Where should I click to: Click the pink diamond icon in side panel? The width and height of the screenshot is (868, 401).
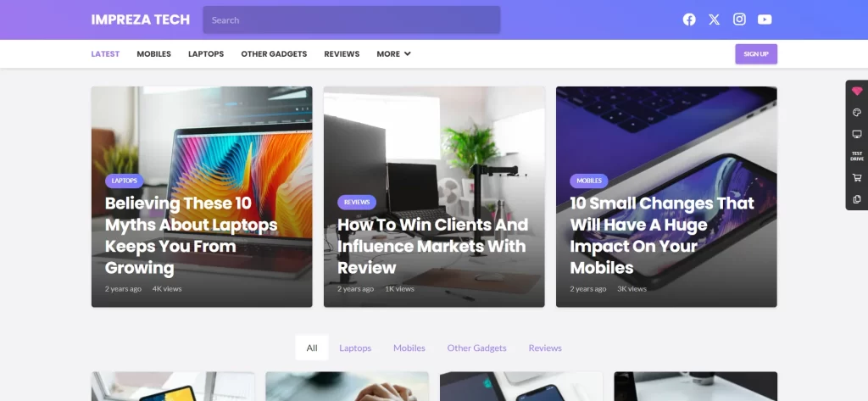pyautogui.click(x=857, y=91)
